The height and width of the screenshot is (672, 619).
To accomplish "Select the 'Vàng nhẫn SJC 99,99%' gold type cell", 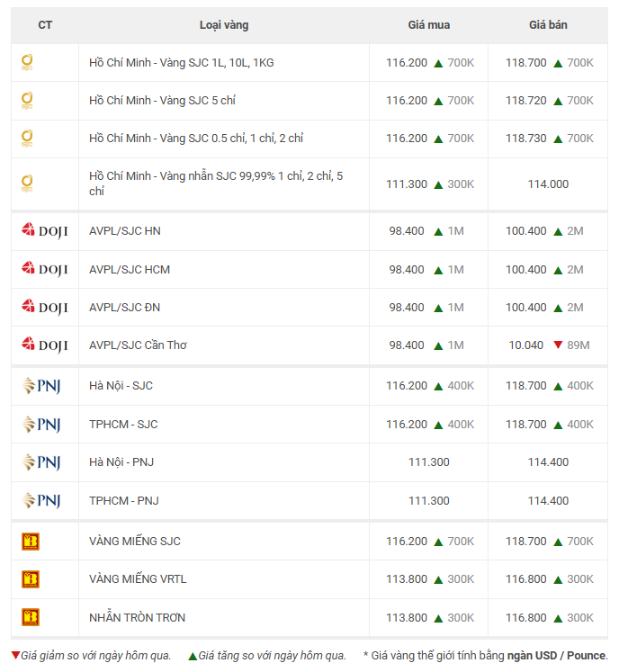I will [x=224, y=184].
